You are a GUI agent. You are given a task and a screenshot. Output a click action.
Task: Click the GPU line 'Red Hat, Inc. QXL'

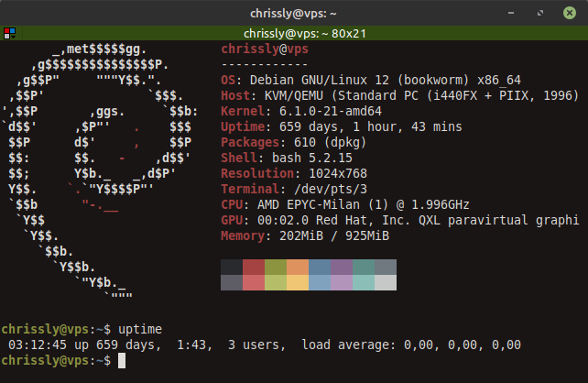point(378,220)
